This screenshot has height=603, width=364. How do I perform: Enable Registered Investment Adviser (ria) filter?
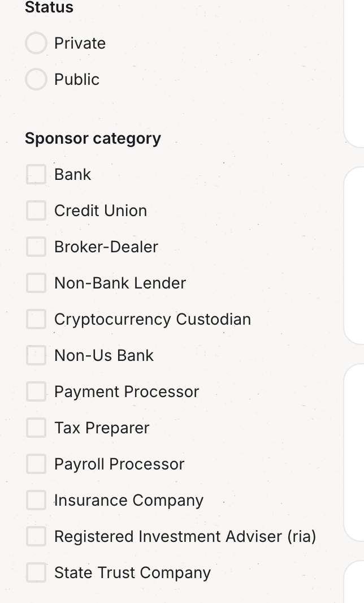(36, 536)
